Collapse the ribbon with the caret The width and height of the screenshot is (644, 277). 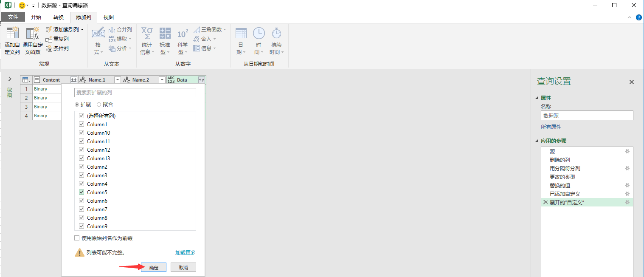(x=629, y=17)
